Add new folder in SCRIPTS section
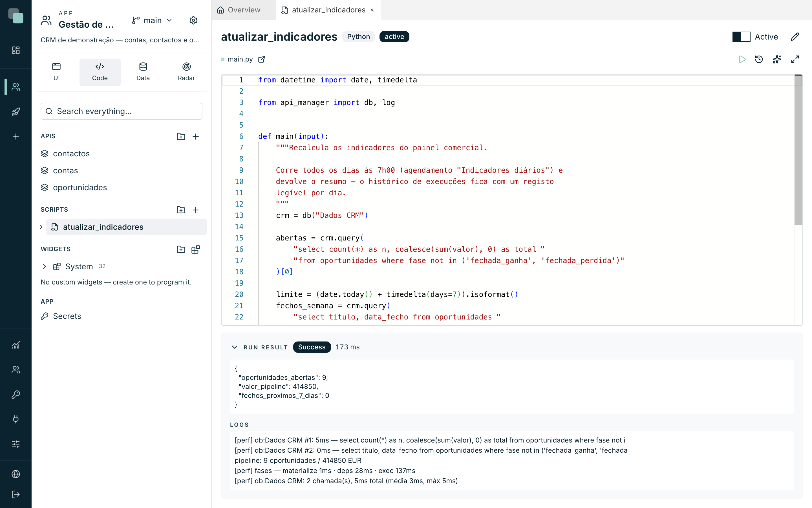The height and width of the screenshot is (508, 812). tap(181, 210)
